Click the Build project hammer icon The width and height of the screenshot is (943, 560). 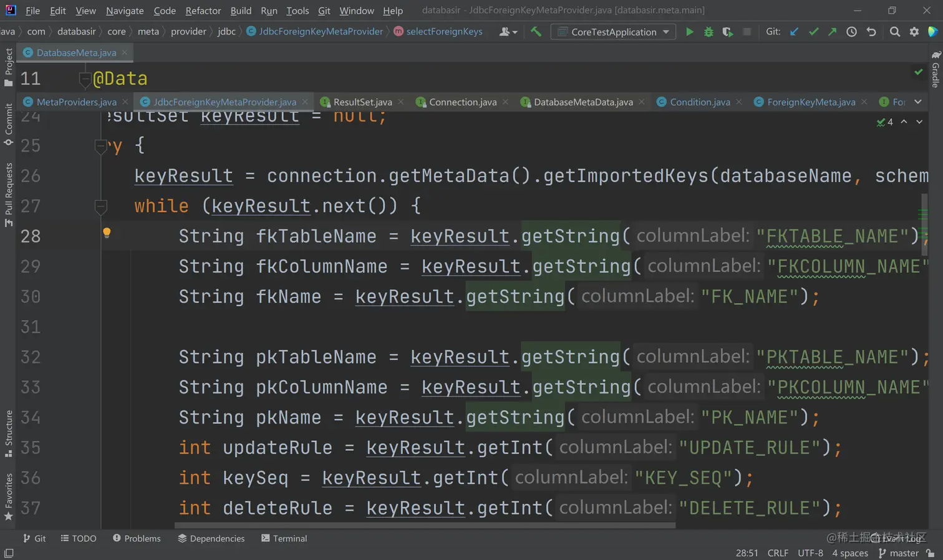536,31
